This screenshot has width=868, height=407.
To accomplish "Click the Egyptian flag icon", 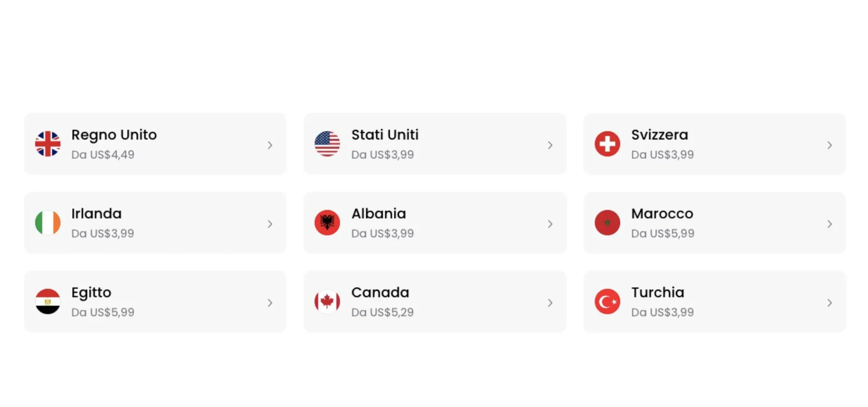I will tap(47, 301).
